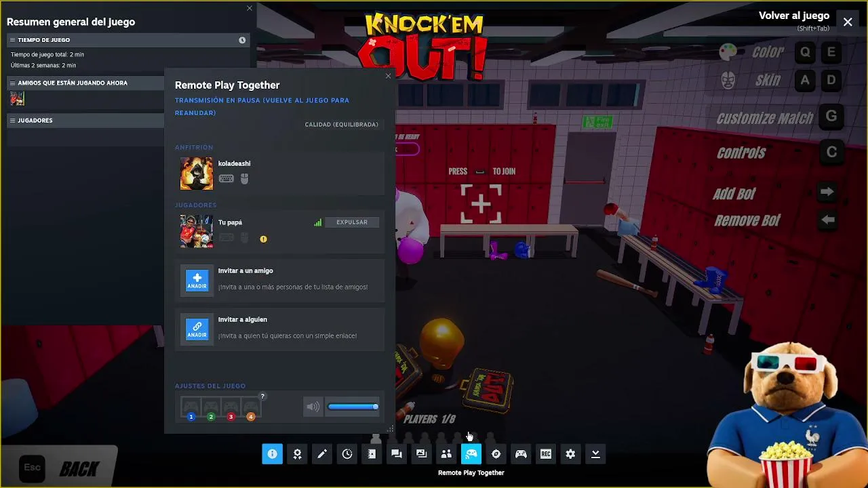Image resolution: width=868 pixels, height=488 pixels.
Task: Click the left arrow next to Remove Bot
Action: pyautogui.click(x=827, y=220)
